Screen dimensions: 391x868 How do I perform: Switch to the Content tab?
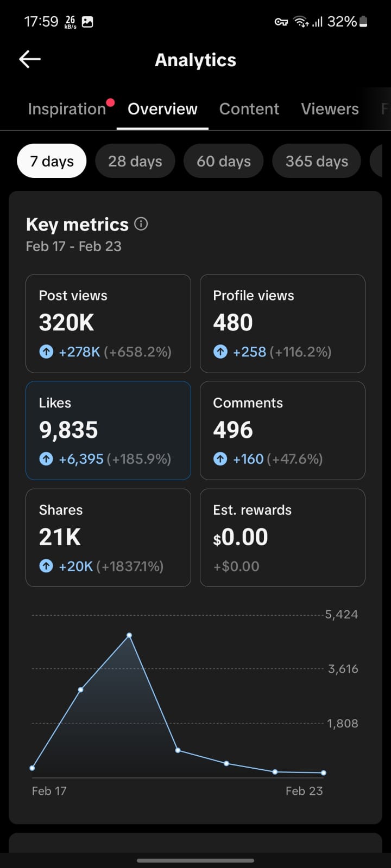coord(249,109)
